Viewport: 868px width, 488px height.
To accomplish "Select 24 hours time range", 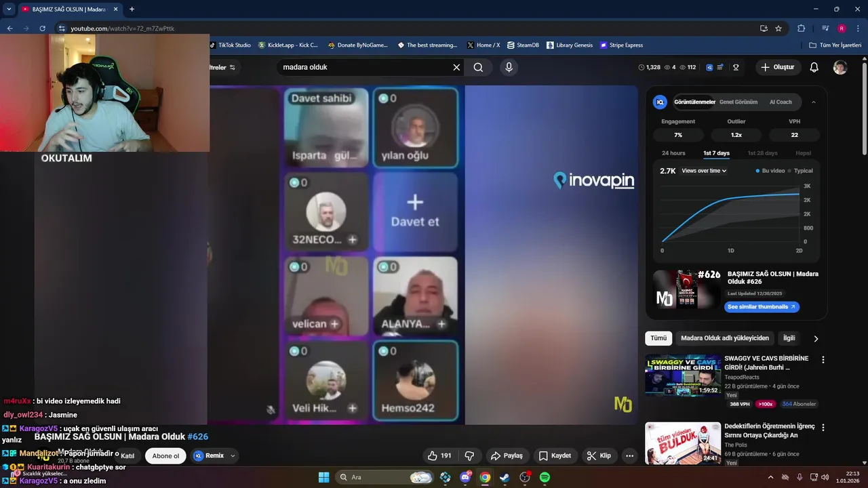I will pos(673,153).
